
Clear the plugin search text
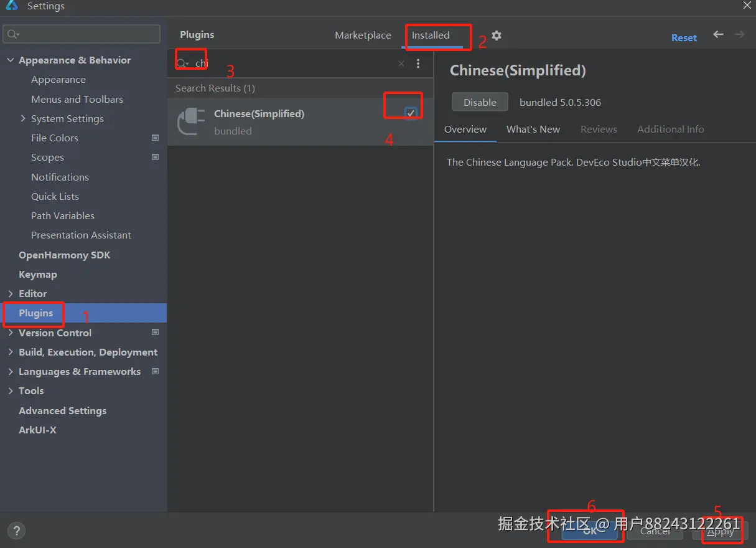[401, 64]
